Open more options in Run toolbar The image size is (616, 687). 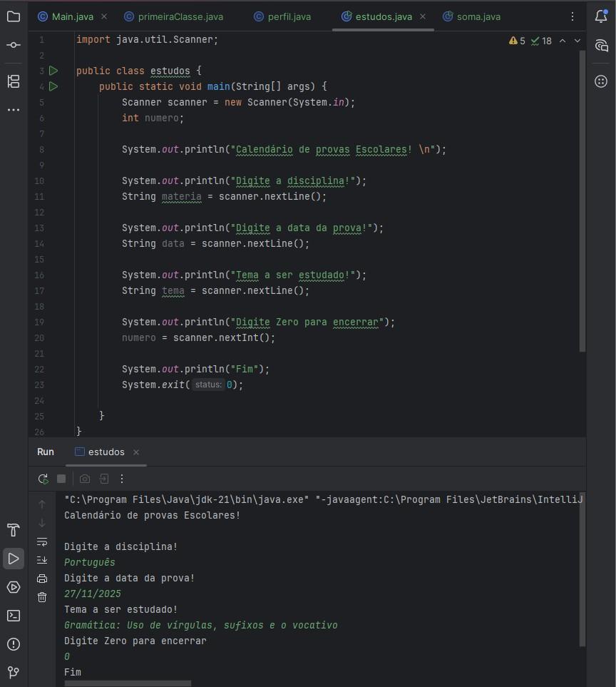(x=122, y=479)
